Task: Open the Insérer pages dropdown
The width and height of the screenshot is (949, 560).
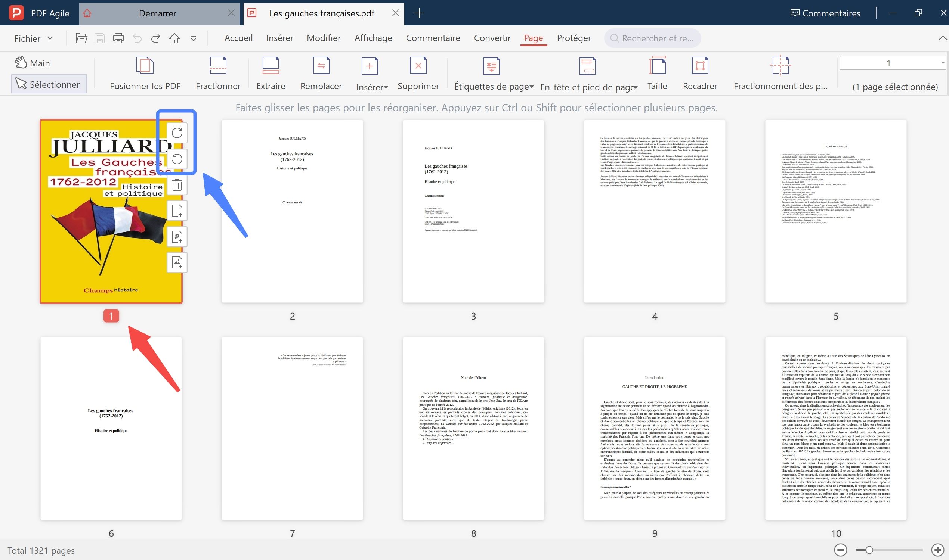Action: pos(372,87)
